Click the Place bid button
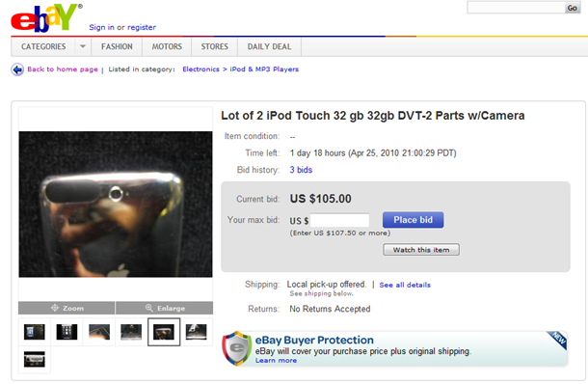Screen dimensions: 588x384 (413, 220)
